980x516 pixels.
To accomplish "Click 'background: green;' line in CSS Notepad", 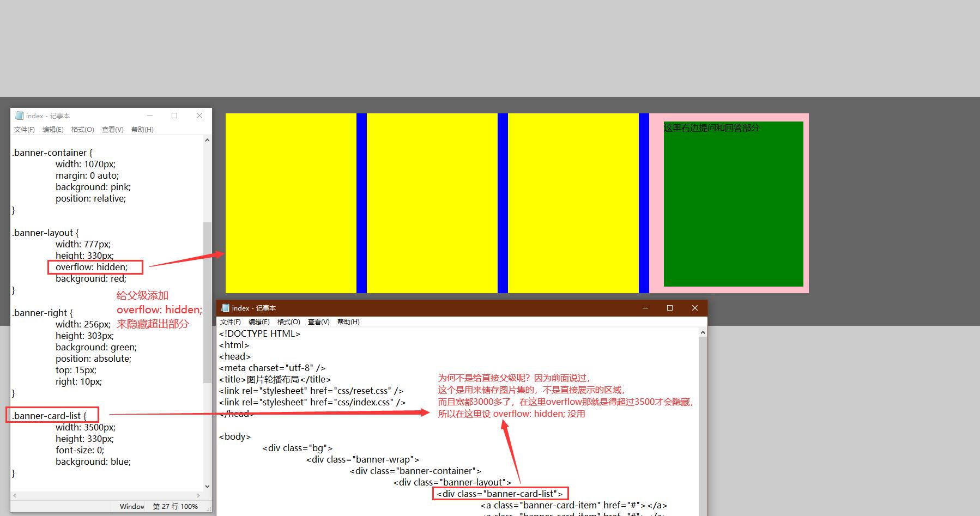I will (x=96, y=347).
